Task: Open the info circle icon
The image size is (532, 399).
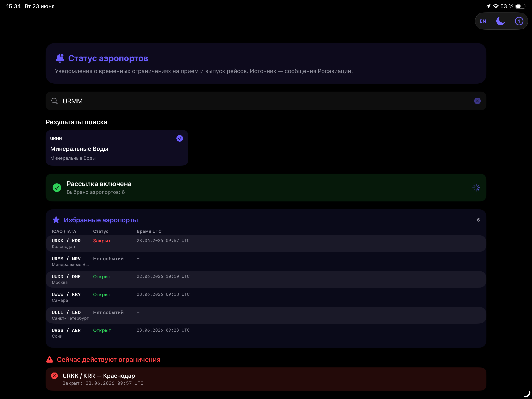Action: (x=519, y=21)
